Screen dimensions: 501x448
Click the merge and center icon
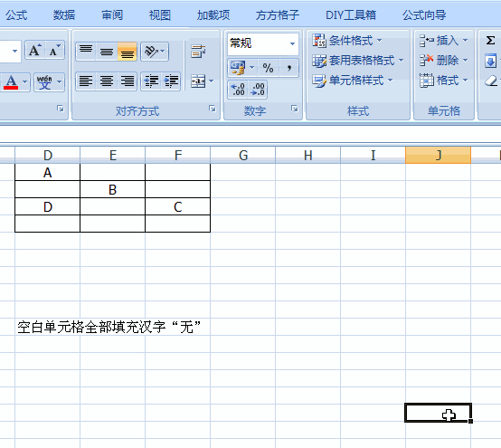(198, 81)
